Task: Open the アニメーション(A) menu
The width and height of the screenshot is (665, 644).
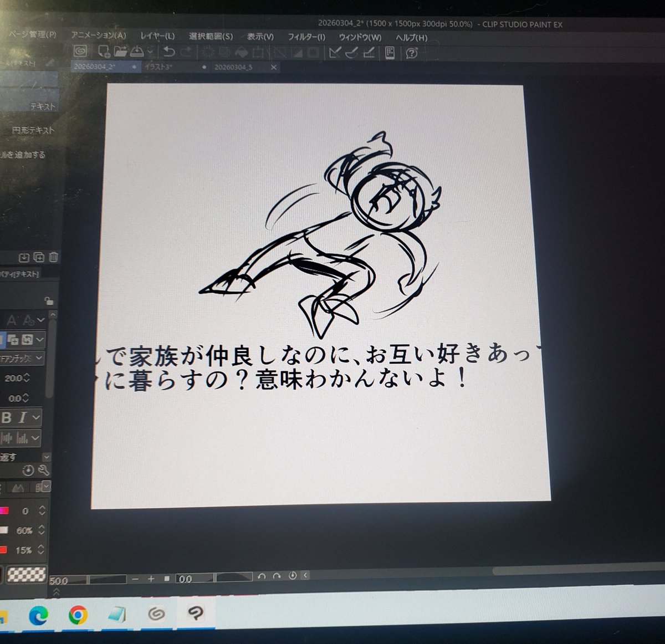Action: click(99, 35)
